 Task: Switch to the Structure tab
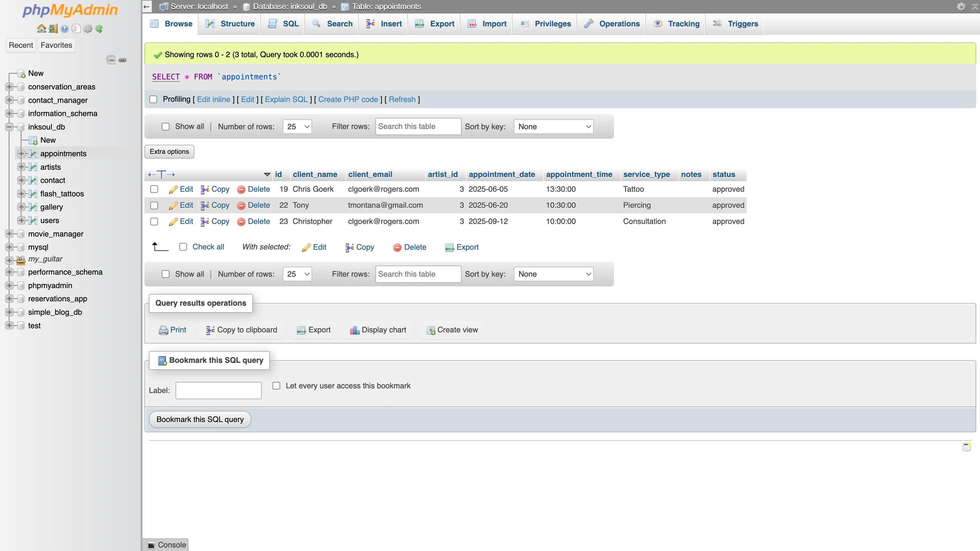click(x=230, y=24)
